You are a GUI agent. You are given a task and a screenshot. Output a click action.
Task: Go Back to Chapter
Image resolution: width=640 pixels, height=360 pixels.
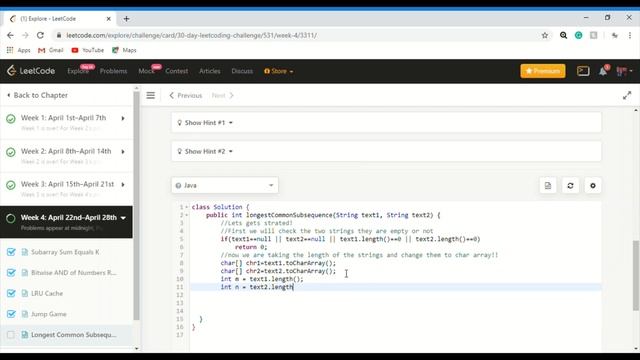[x=38, y=95]
